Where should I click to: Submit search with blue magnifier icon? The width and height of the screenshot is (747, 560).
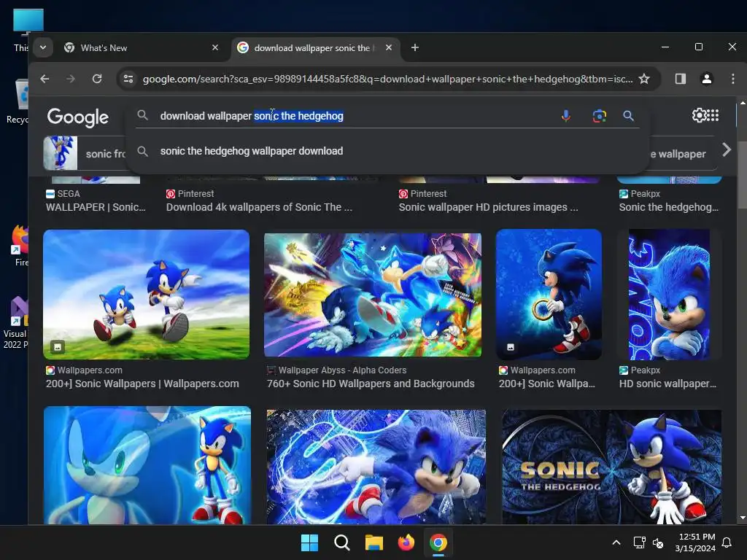coord(628,116)
